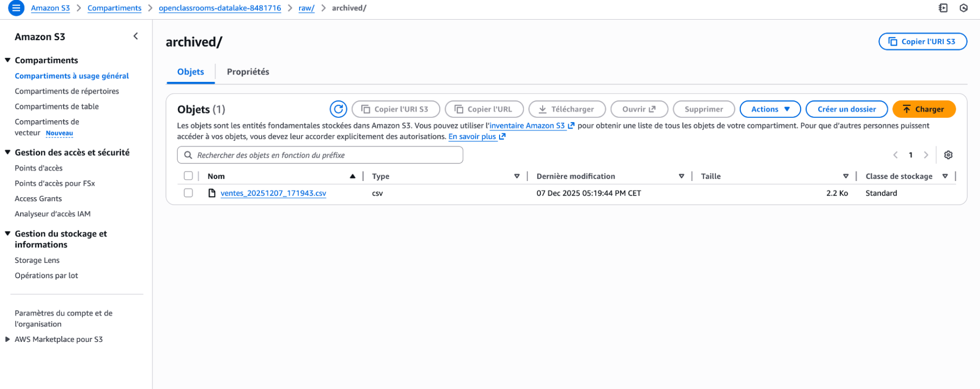Switch to the Propriétés tab
980x389 pixels.
pos(248,72)
